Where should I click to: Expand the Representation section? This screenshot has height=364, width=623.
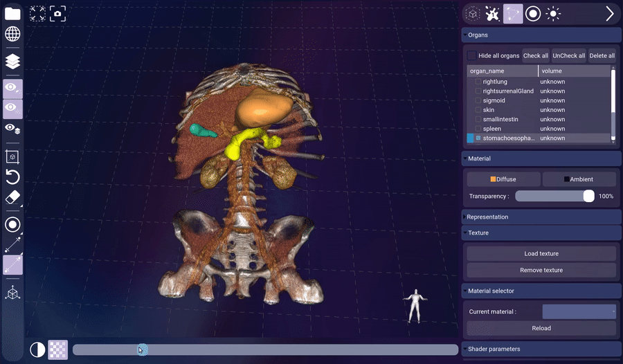tap(541, 217)
